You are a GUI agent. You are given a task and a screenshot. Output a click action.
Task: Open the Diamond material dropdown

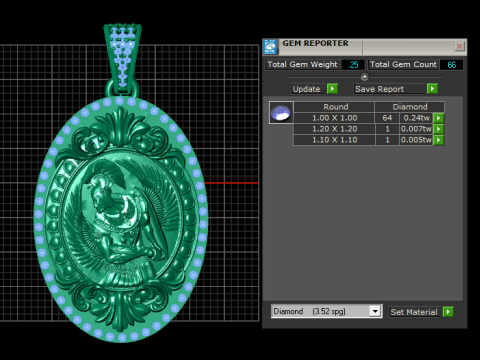(375, 311)
